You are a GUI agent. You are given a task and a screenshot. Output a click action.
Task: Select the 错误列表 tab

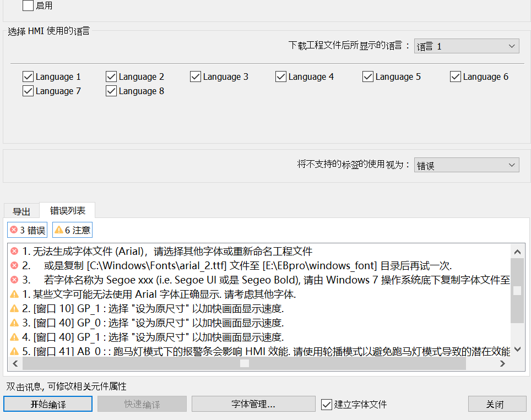tap(68, 210)
